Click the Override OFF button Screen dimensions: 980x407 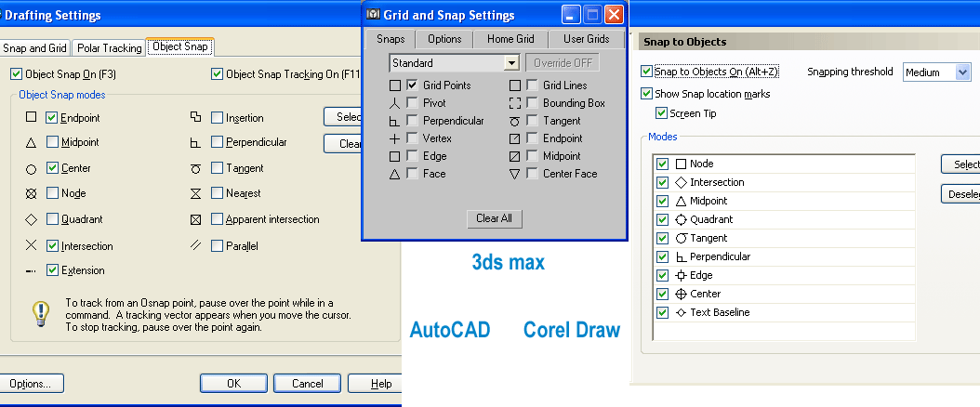tap(563, 63)
